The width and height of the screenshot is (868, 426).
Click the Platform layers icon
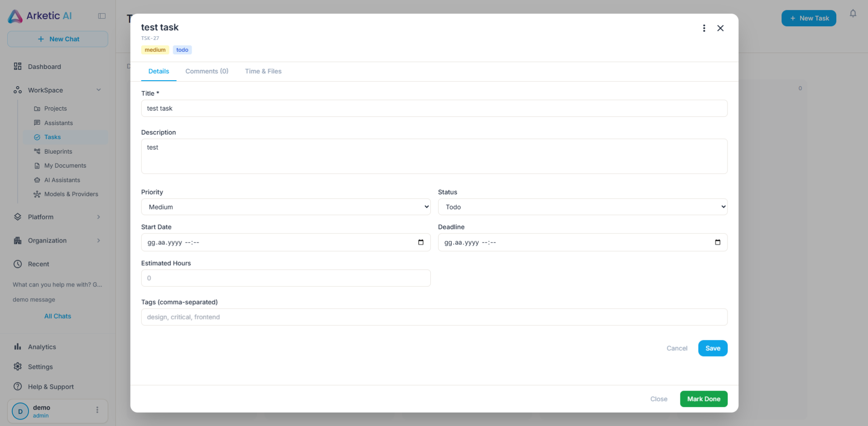click(x=18, y=217)
